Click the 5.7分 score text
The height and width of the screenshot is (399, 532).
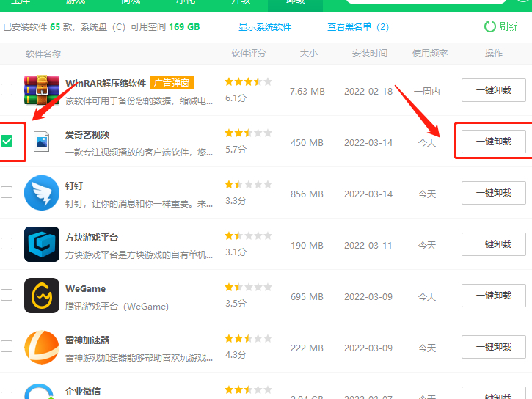click(236, 149)
